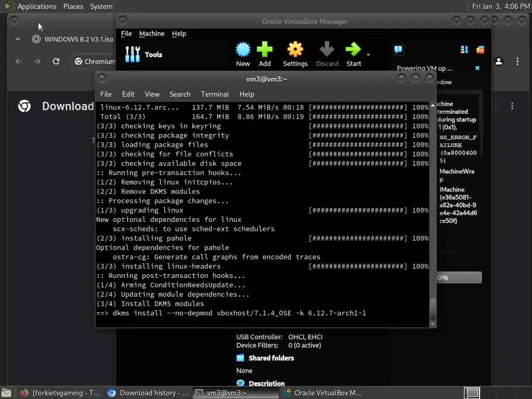Click the 'Device Filters: 0 (0 active)' line

(x=278, y=345)
